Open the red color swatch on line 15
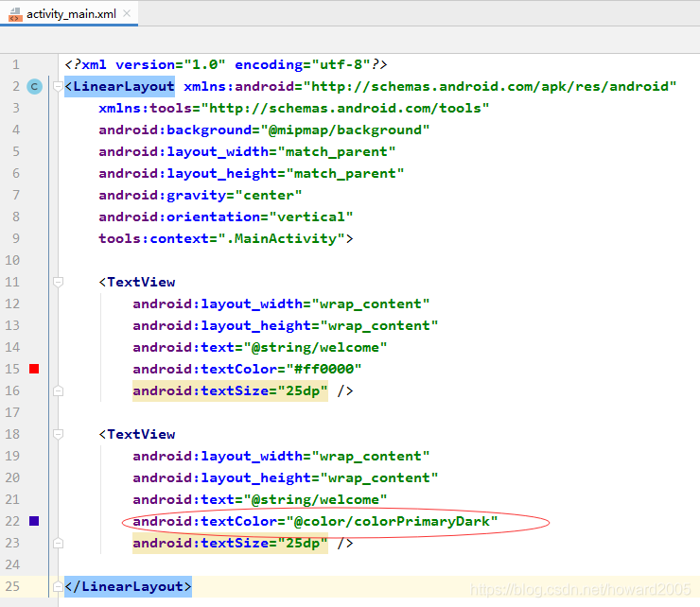This screenshot has height=607, width=700. 34,369
